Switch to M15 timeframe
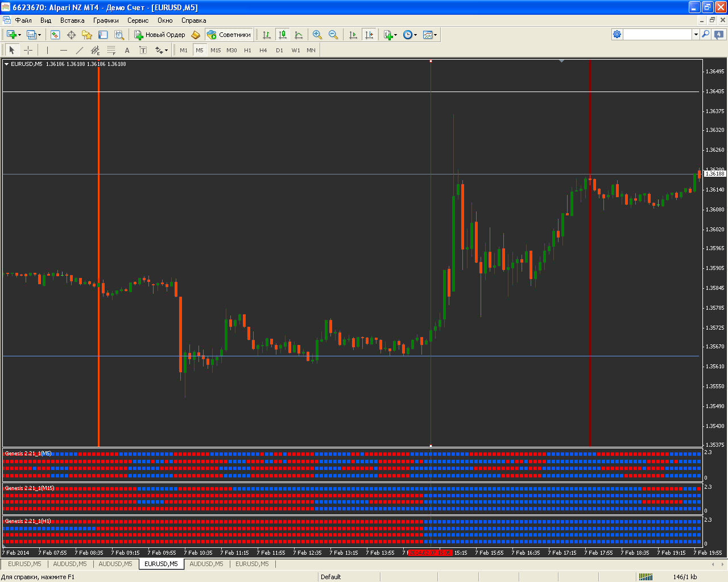This screenshot has width=728, height=582. pos(216,50)
